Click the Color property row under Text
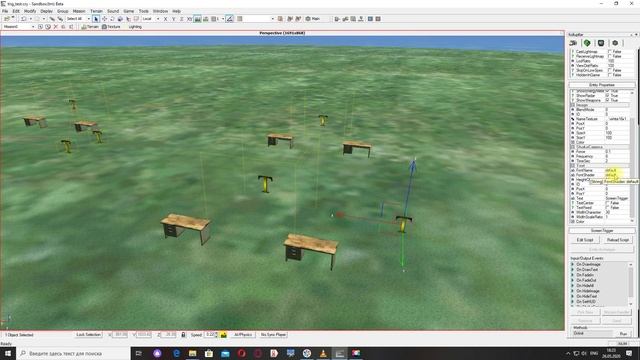This screenshot has height=360, width=640. 600,222
